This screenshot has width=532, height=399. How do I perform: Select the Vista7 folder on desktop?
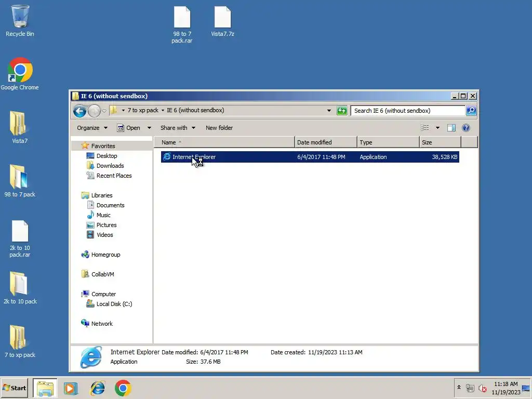coord(20,127)
